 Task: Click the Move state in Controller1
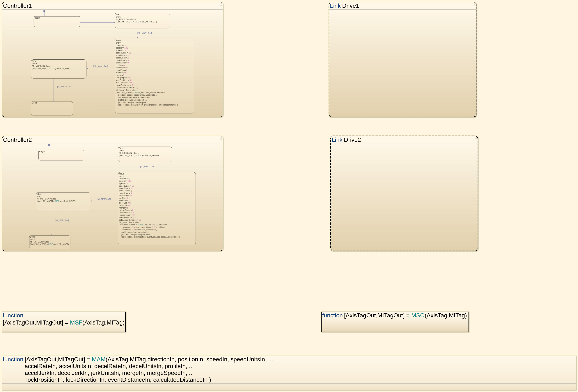(x=154, y=76)
